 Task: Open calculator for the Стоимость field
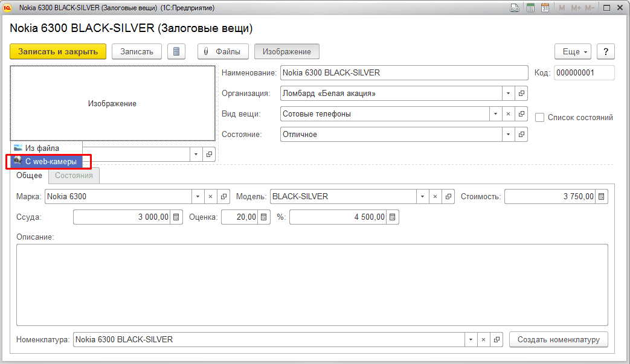[x=602, y=196]
